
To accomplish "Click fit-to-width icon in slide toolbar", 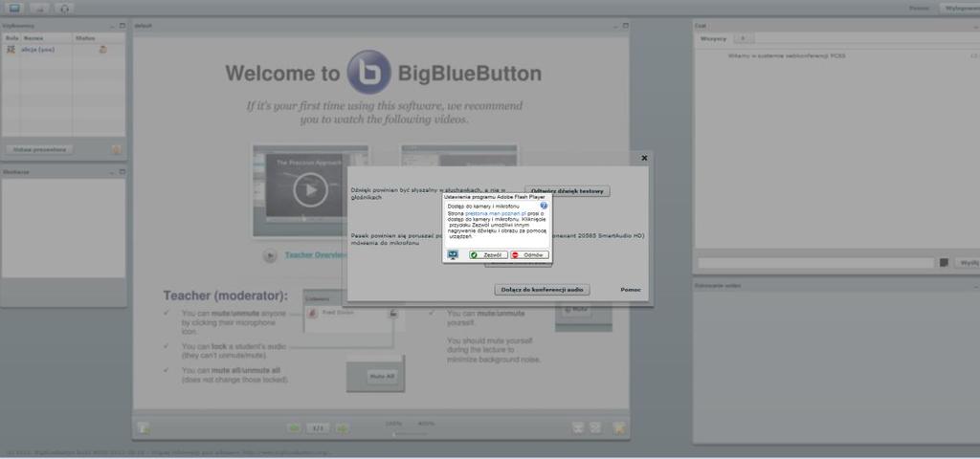I will [579, 427].
